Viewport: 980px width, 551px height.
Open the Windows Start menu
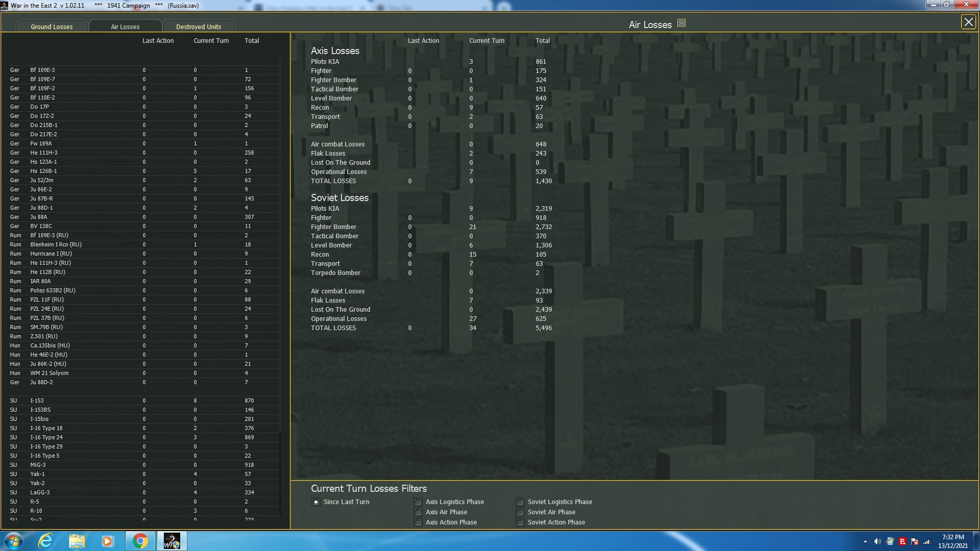14,541
